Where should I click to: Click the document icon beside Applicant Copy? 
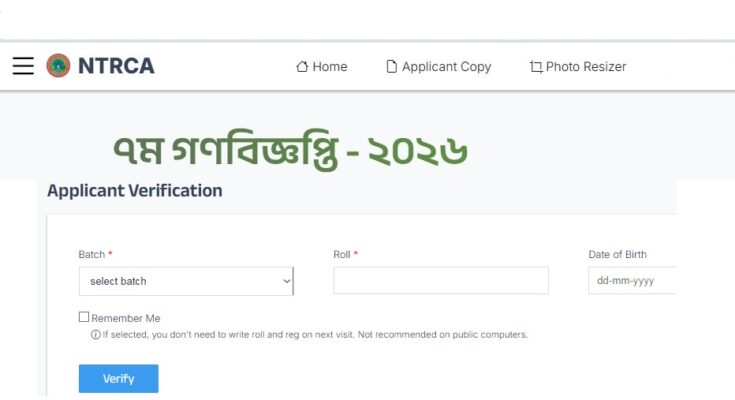(x=392, y=67)
